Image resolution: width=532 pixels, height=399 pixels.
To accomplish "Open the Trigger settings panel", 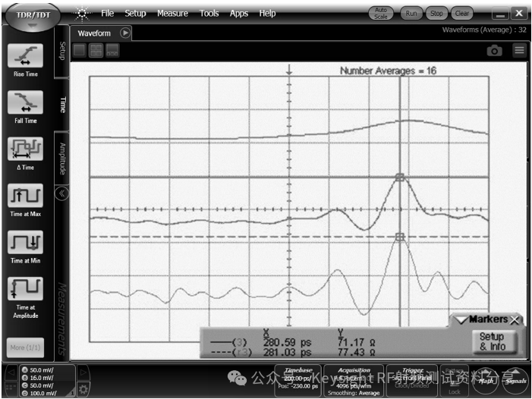I will [x=412, y=380].
